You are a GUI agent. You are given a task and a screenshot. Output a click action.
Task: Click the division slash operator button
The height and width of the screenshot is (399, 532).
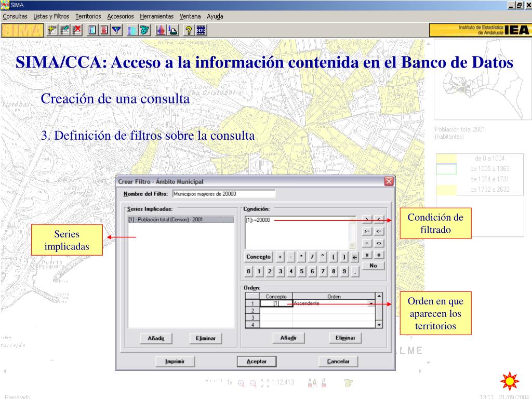(312, 257)
